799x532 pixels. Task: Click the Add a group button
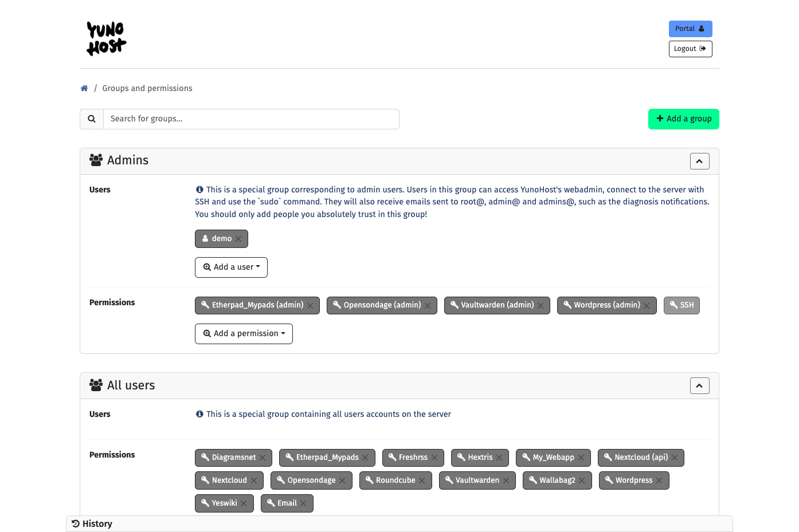click(683, 119)
